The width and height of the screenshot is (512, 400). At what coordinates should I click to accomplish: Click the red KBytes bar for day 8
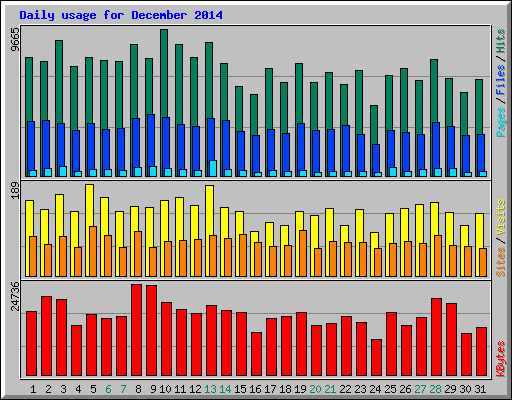point(136,330)
